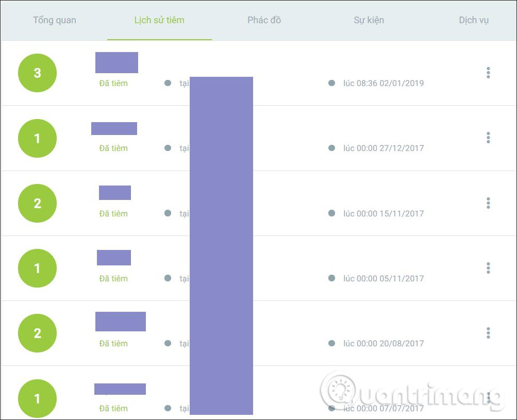
Task: Select timestamp lúc 08:36 02/01/2019
Action: [383, 83]
